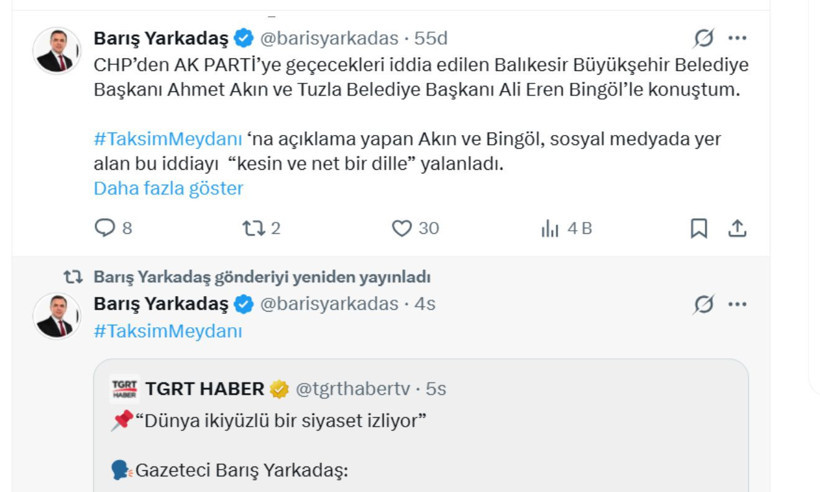820x492 pixels.
Task: Share the first tweet
Action: click(737, 228)
